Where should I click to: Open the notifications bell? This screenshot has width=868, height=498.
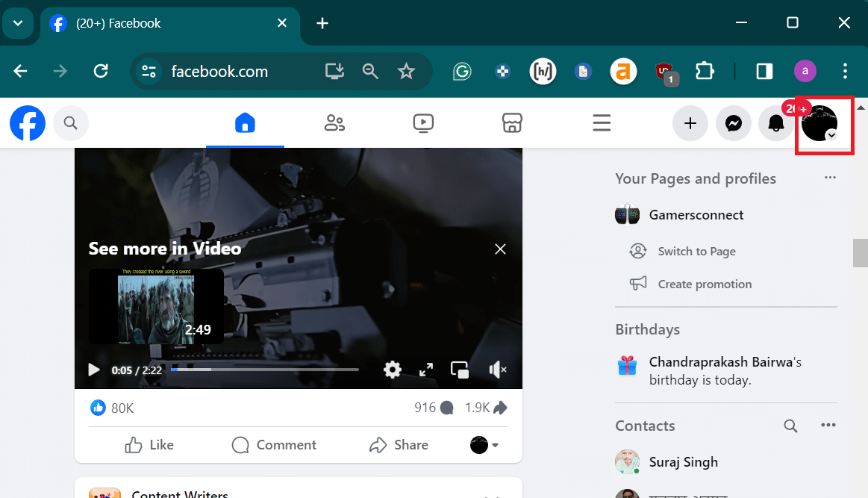click(x=776, y=123)
